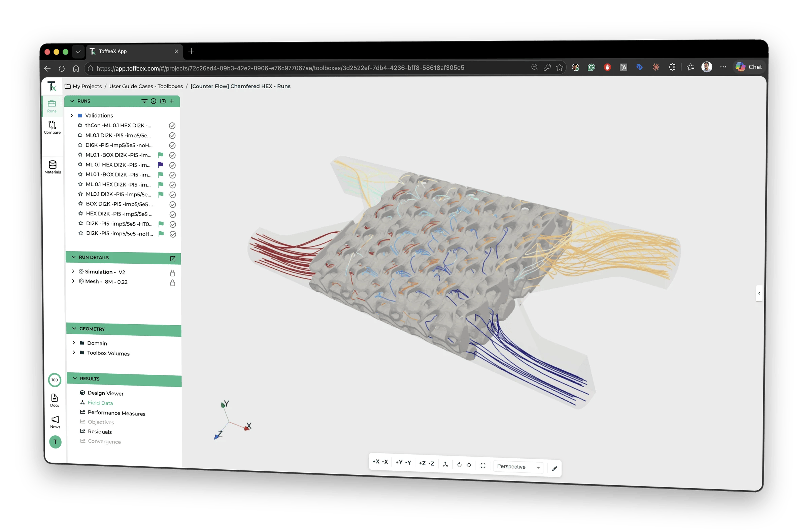The height and width of the screenshot is (532, 808).
Task: Open the Docs page from the sidebar
Action: point(54,401)
